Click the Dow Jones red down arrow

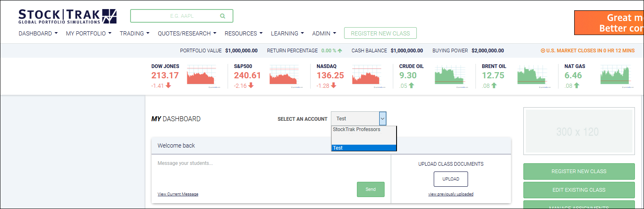click(x=169, y=86)
